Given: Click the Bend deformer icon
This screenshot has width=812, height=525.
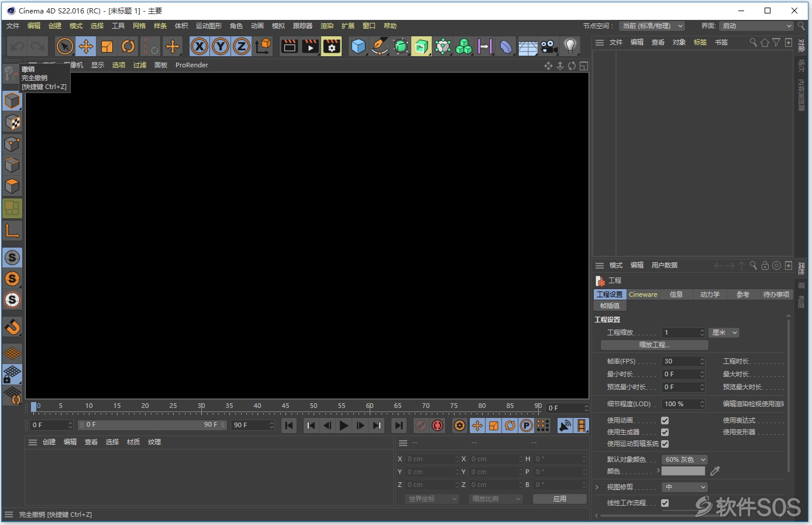Looking at the screenshot, I should tap(507, 46).
